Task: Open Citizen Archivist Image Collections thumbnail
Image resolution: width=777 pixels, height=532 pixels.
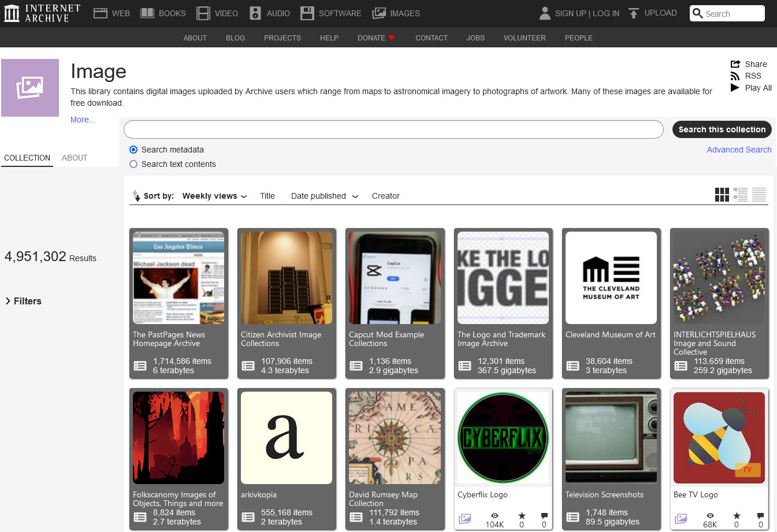Action: click(287, 278)
